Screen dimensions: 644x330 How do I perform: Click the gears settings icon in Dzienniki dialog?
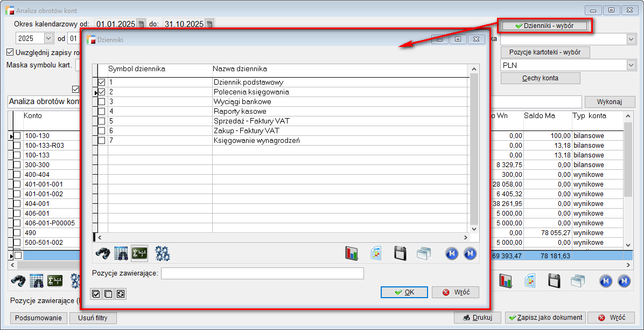[x=163, y=253]
